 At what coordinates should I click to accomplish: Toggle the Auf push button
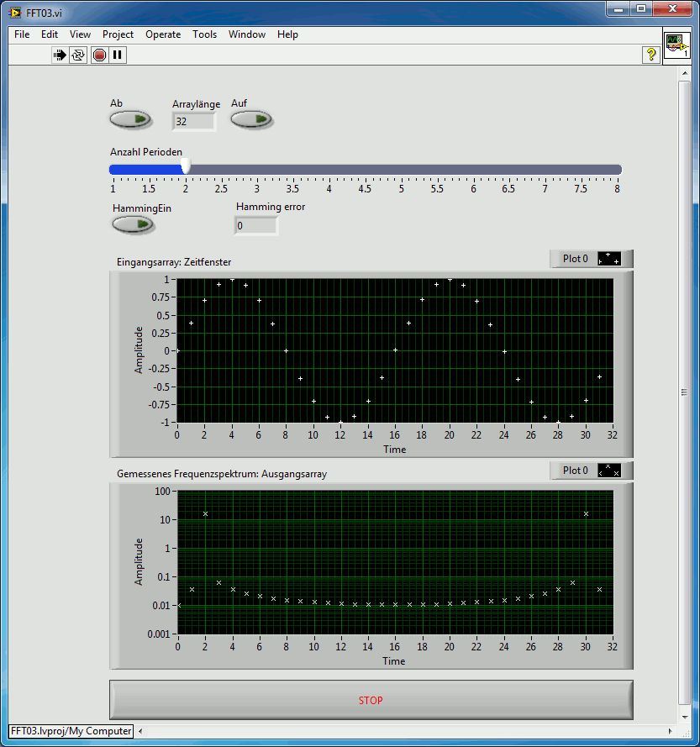[x=250, y=119]
